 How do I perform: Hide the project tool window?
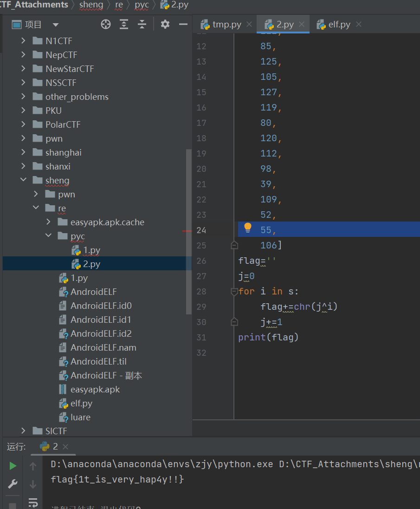click(x=183, y=25)
